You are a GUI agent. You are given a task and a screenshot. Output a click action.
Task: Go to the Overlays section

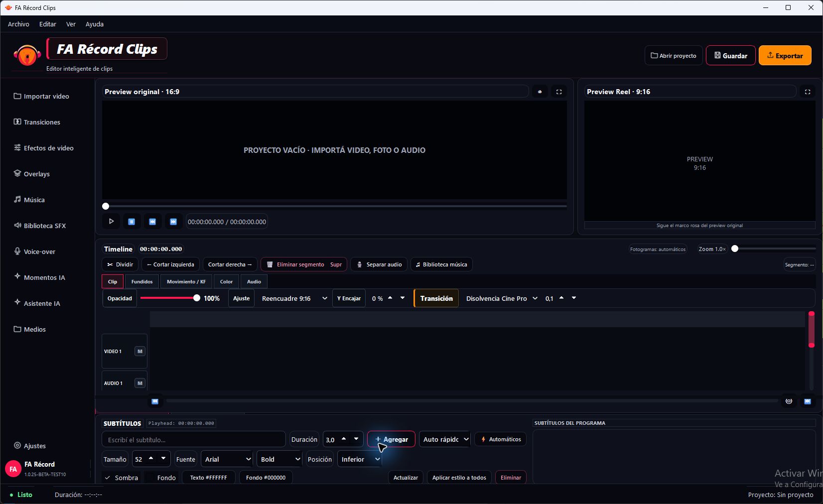(32, 174)
